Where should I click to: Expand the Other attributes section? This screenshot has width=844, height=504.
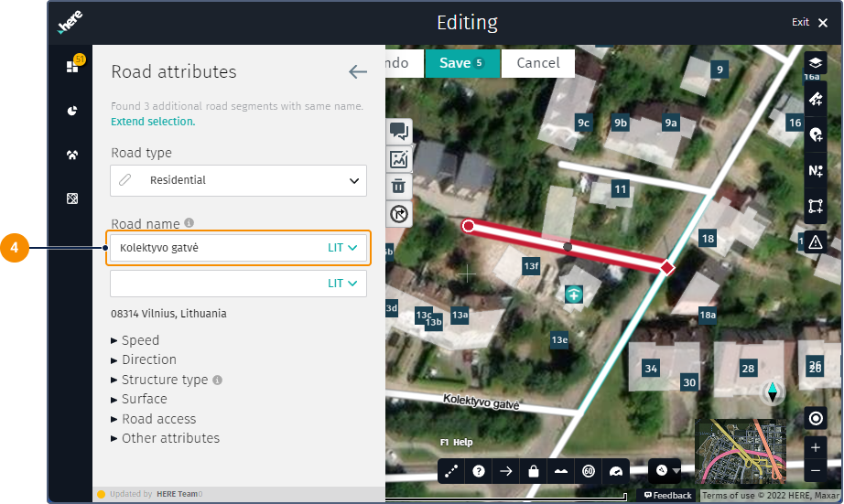[166, 438]
